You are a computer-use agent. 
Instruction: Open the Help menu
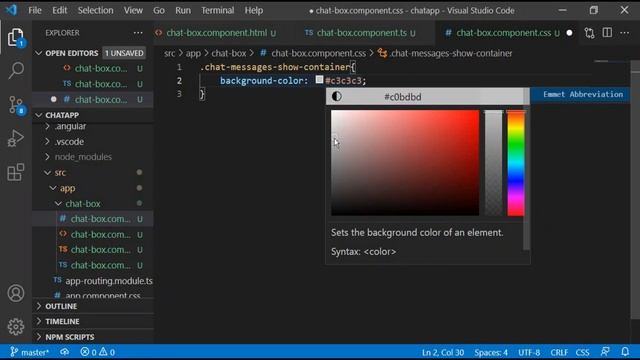click(253, 10)
